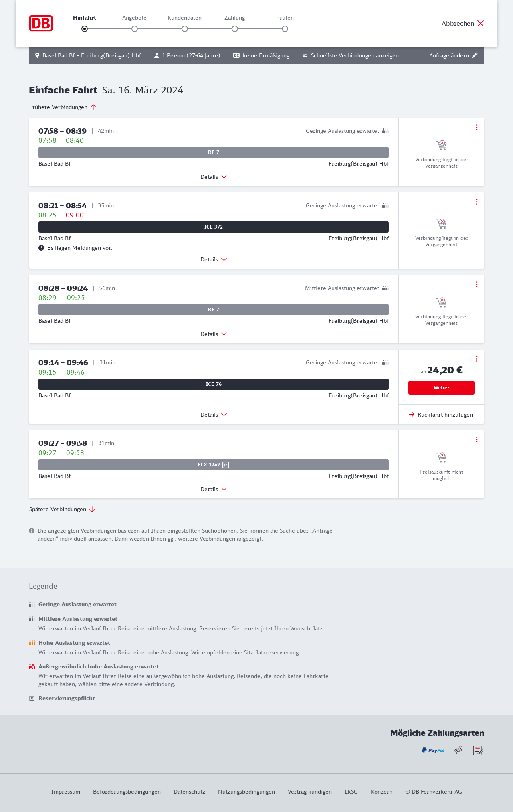Image resolution: width=513 pixels, height=812 pixels.
Task: Open the Impressum footer link
Action: pyautogui.click(x=66, y=792)
